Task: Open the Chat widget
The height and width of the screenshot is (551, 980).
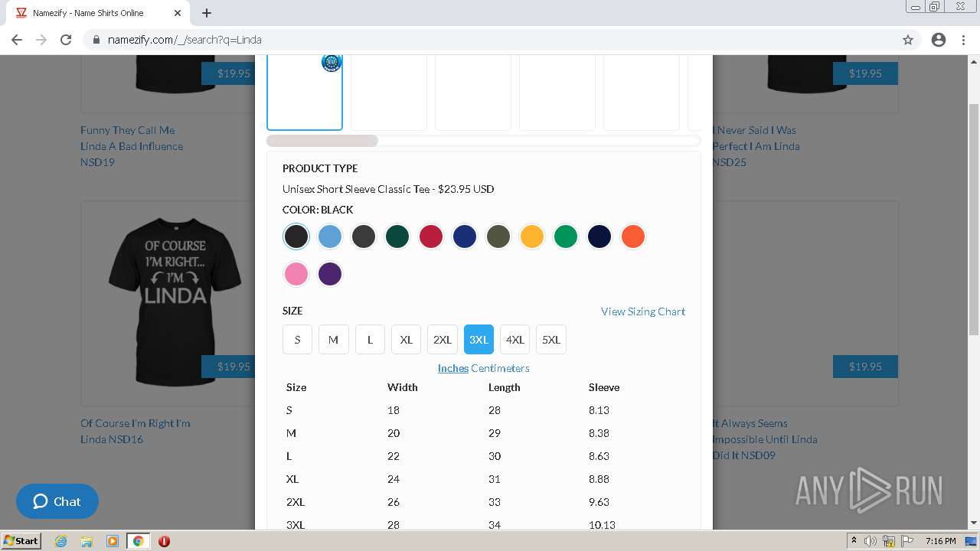Action: tap(57, 501)
